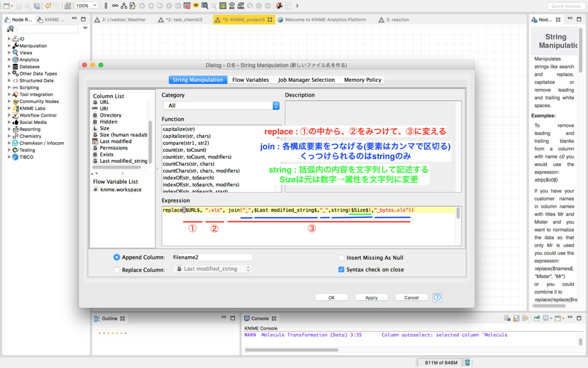The image size is (588, 368).
Task: Click the New workflow toolbar icon
Action: [x=6, y=6]
